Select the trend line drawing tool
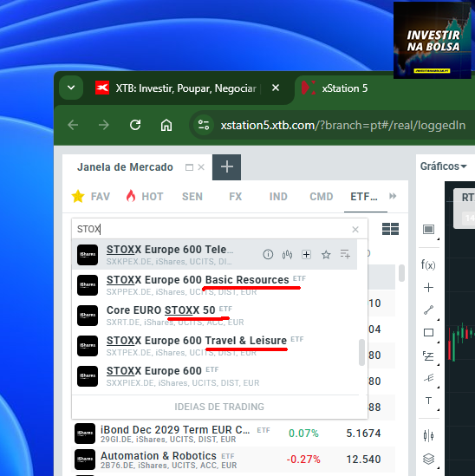 click(428, 310)
